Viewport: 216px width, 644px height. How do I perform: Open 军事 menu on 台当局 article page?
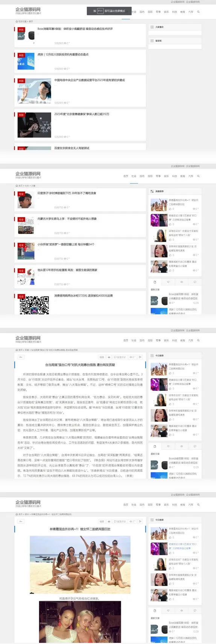(158, 341)
